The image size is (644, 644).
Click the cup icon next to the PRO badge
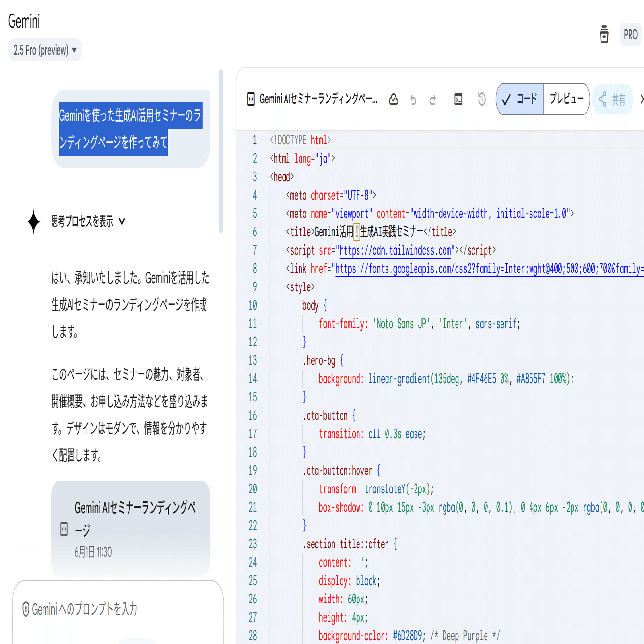(604, 35)
